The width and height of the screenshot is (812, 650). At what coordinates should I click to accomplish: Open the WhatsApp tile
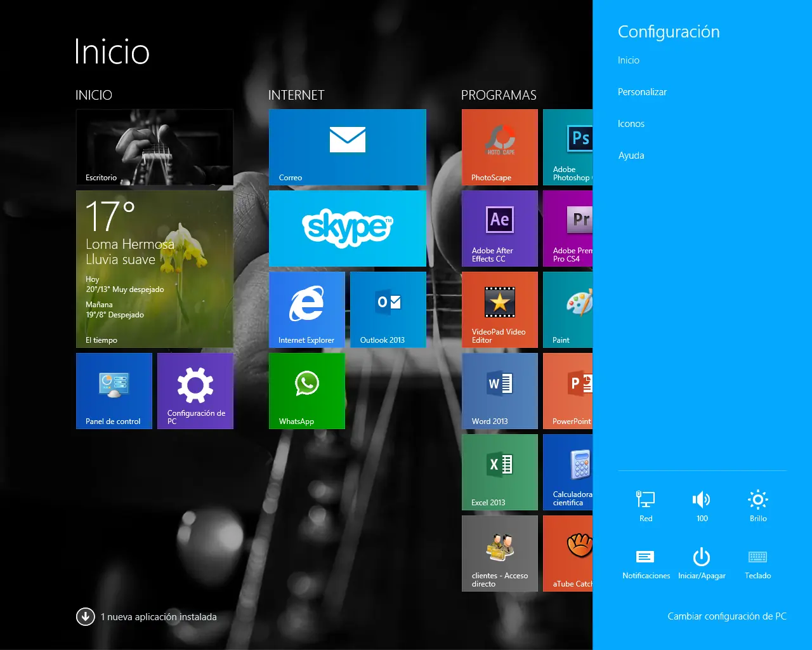click(x=307, y=391)
